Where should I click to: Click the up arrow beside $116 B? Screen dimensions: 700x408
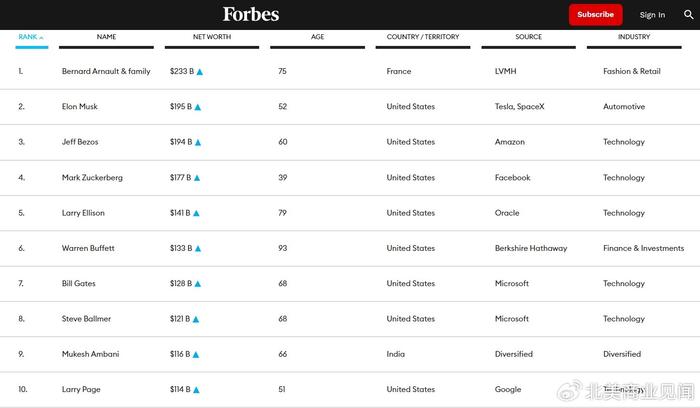(x=196, y=355)
